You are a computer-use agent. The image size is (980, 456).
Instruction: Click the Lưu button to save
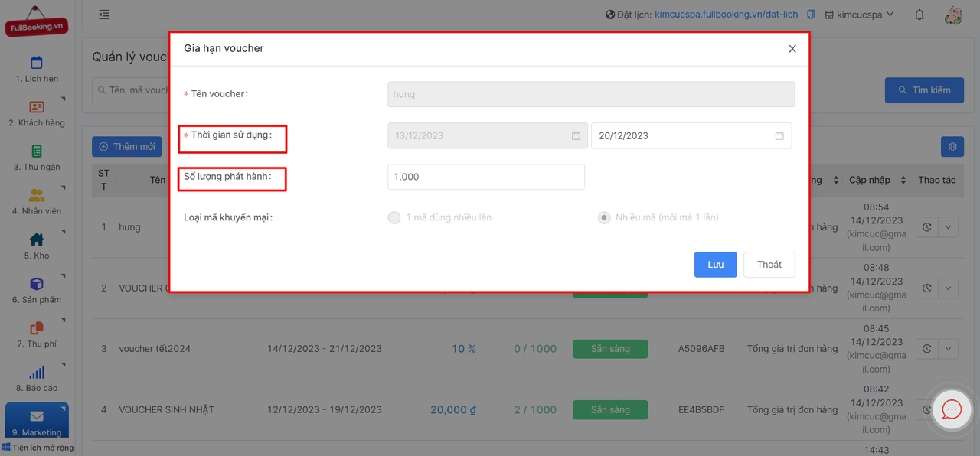pos(715,265)
